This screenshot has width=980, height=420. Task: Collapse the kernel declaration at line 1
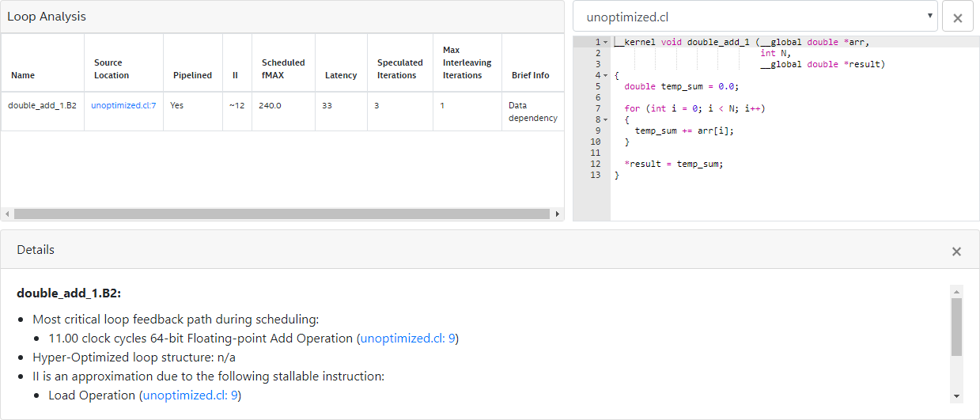(606, 42)
